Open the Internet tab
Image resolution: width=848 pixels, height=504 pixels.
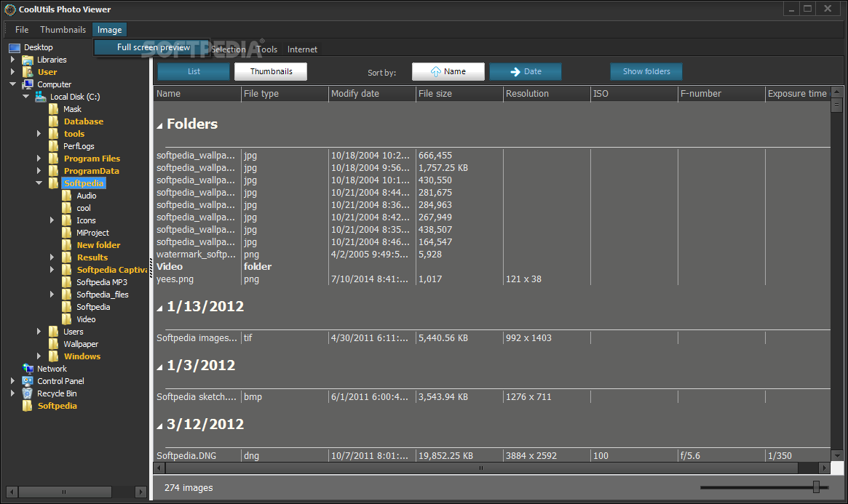[x=302, y=49]
